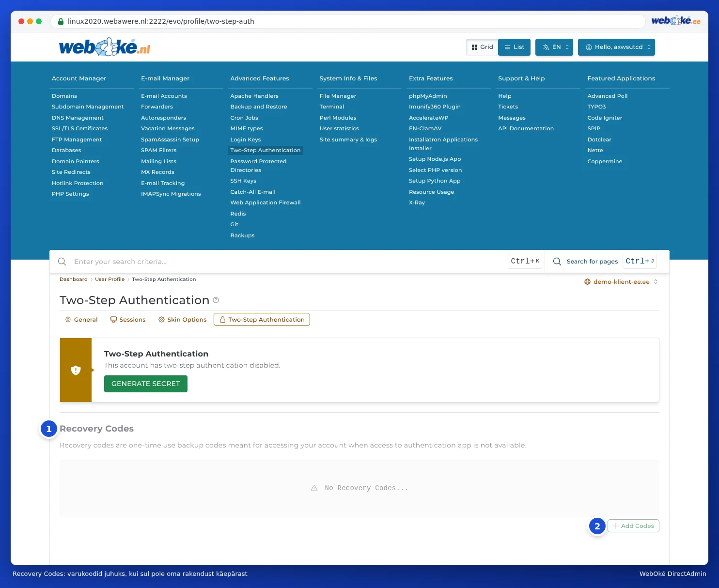Viewport: 719px width, 588px height.
Task: Open Coppermine featured application
Action: (x=605, y=161)
